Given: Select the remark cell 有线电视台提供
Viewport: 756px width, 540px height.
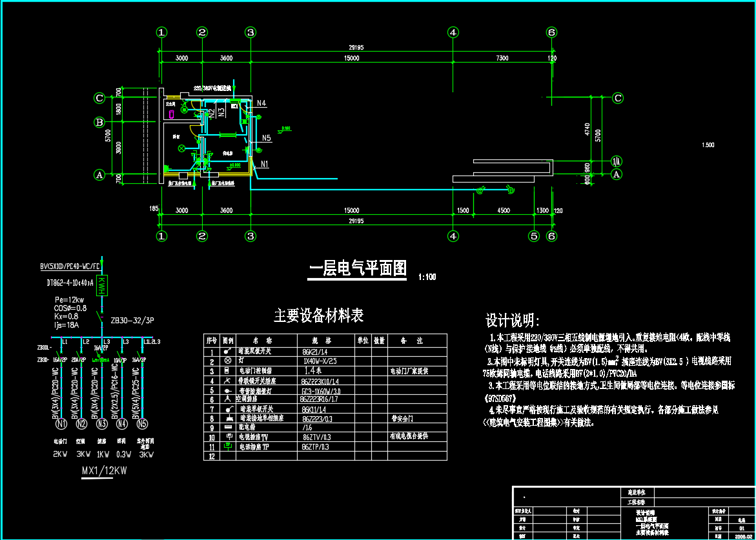Looking at the screenshot, I should [x=409, y=436].
